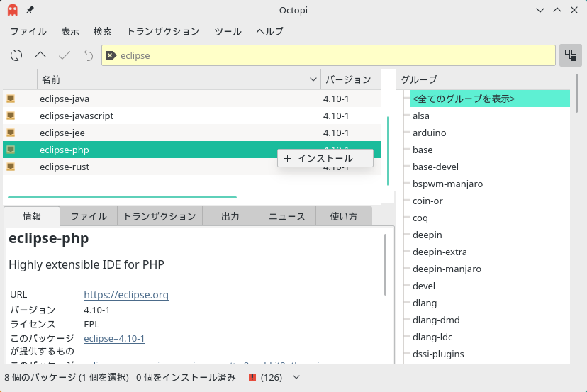This screenshot has width=587, height=392.
Task: Click the 4.10-1 version of eclipse-java
Action: [336, 99]
